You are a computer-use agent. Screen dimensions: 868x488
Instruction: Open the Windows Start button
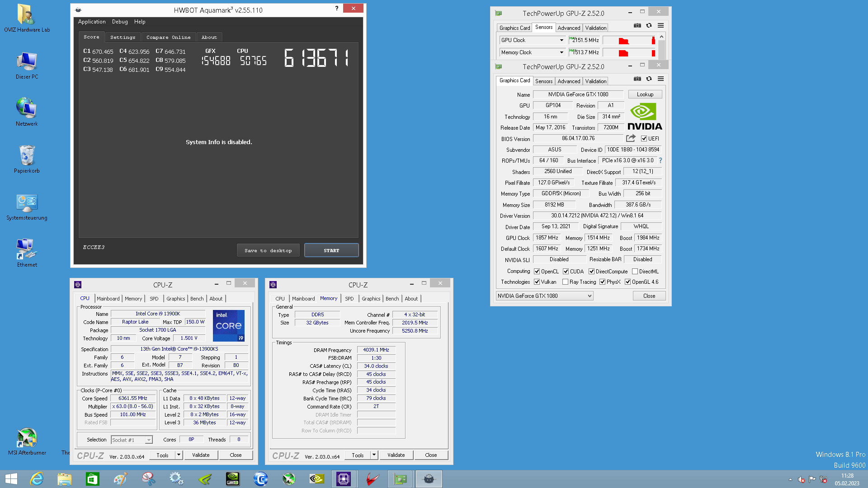pyautogui.click(x=11, y=479)
